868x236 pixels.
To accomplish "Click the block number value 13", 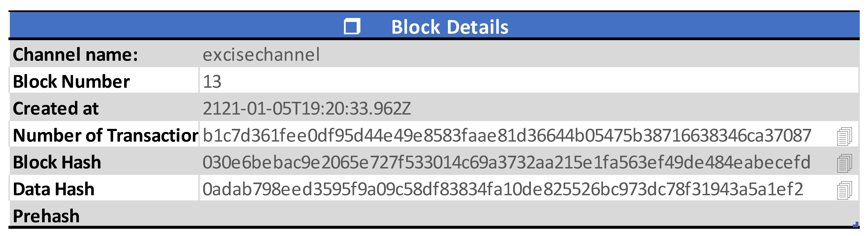I will [212, 82].
